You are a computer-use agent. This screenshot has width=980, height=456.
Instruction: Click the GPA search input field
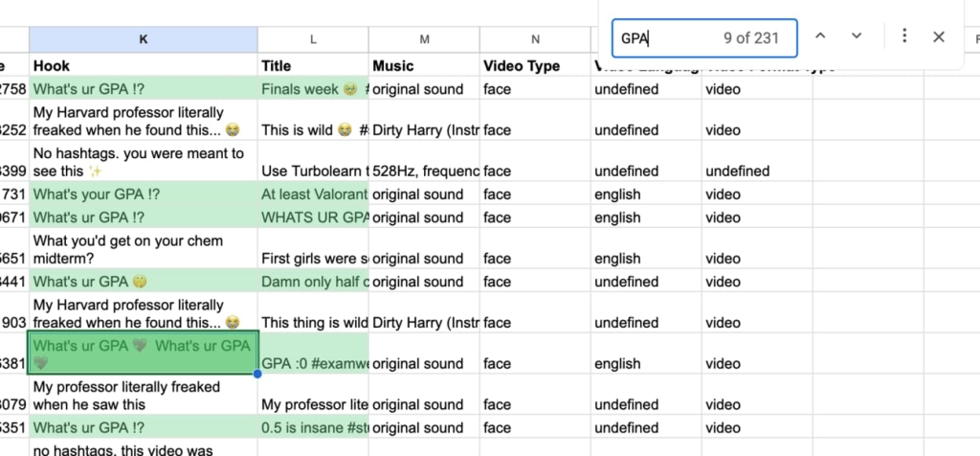pyautogui.click(x=670, y=38)
